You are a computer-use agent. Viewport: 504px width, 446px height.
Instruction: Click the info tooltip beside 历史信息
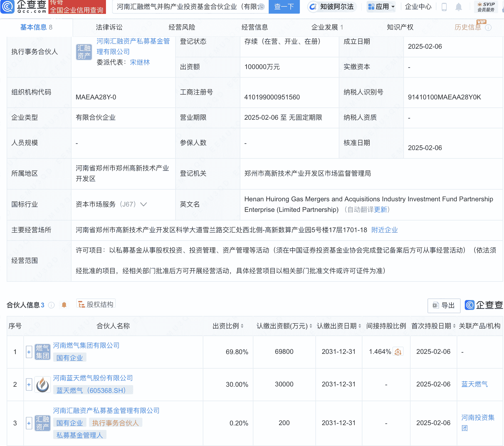[489, 27]
